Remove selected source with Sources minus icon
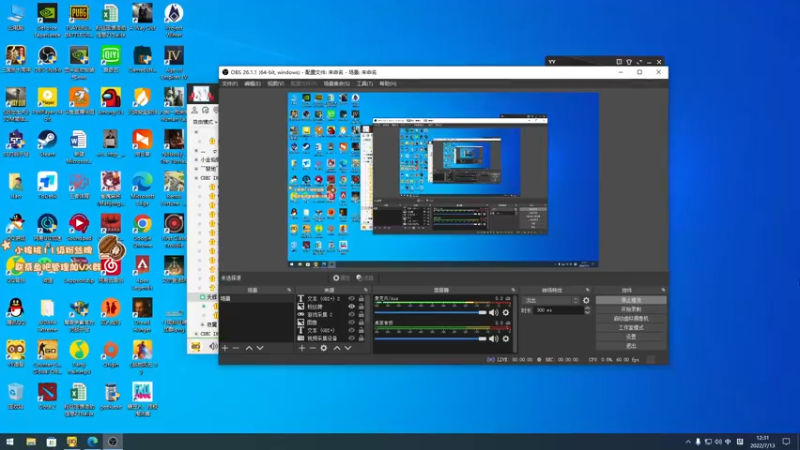800x450 pixels. point(313,348)
